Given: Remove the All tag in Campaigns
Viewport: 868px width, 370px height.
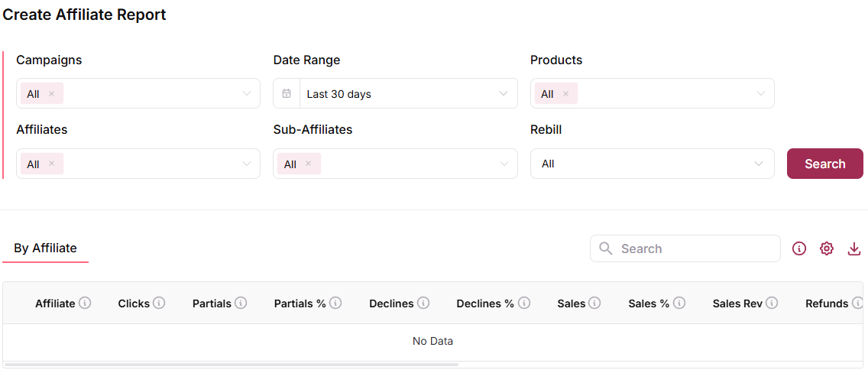Looking at the screenshot, I should click(x=51, y=93).
